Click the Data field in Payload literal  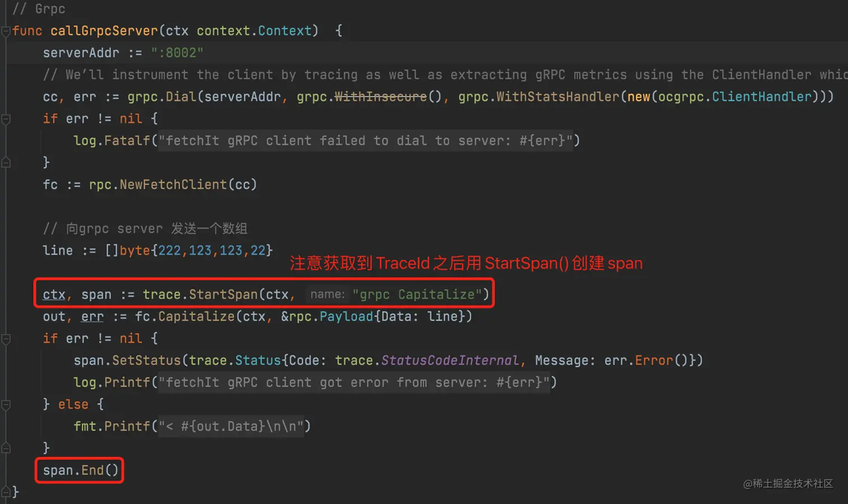point(396,316)
